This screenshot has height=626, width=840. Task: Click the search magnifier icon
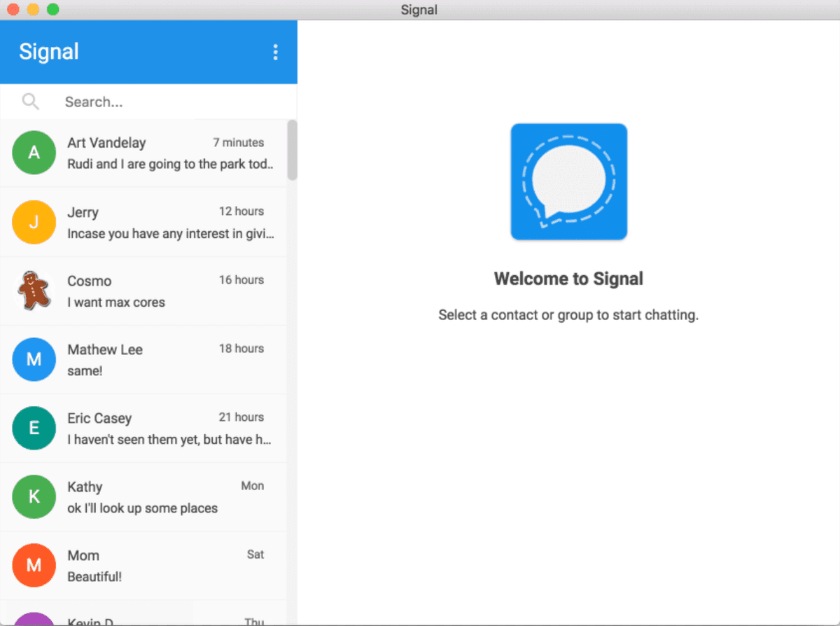30,102
